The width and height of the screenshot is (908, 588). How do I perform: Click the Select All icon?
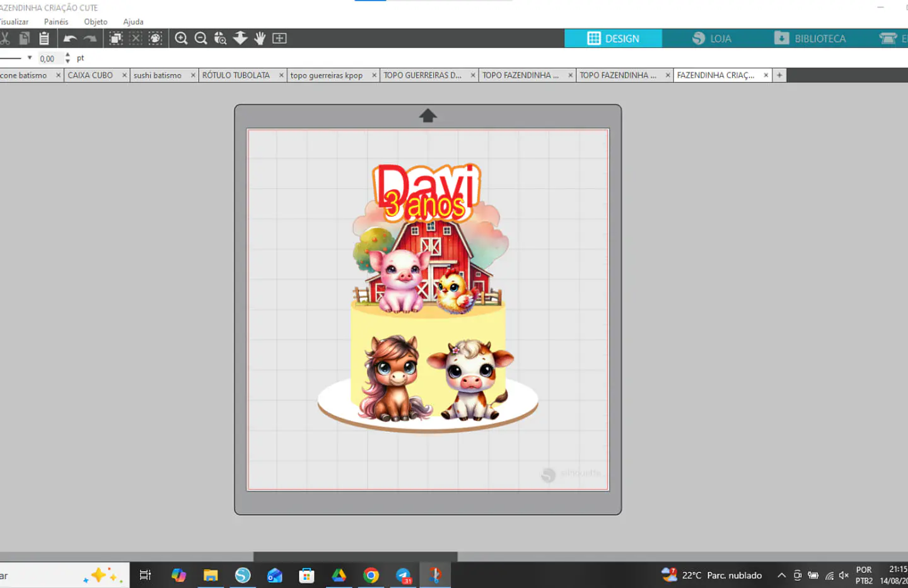pos(116,38)
